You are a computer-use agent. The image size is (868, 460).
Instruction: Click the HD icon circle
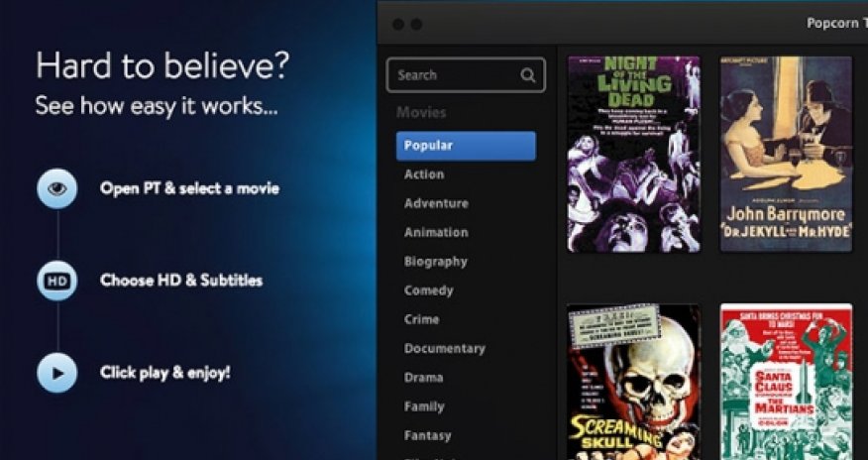point(57,281)
